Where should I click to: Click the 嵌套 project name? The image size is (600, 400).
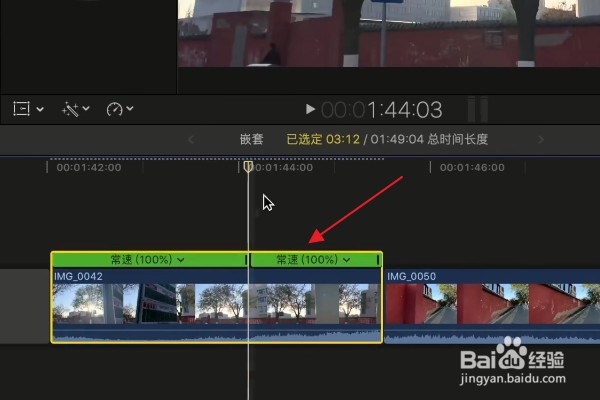251,139
